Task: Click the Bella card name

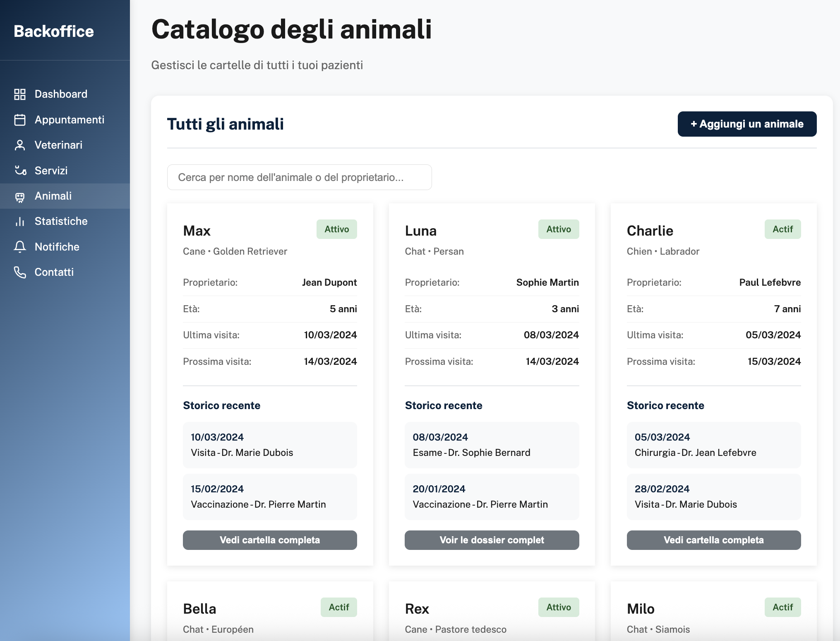Action: 199,609
